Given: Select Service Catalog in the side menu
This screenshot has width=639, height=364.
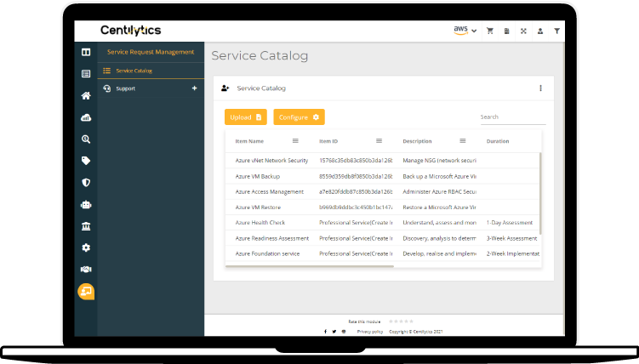Looking at the screenshot, I should click(151, 71).
